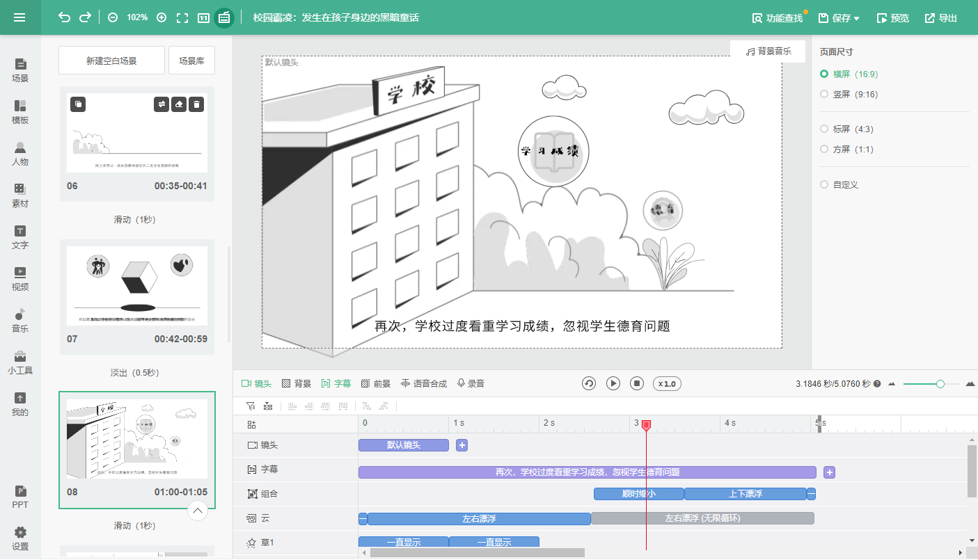Select 标屏 (4:3) page size
Viewport: 978px width, 560px height.
point(846,129)
